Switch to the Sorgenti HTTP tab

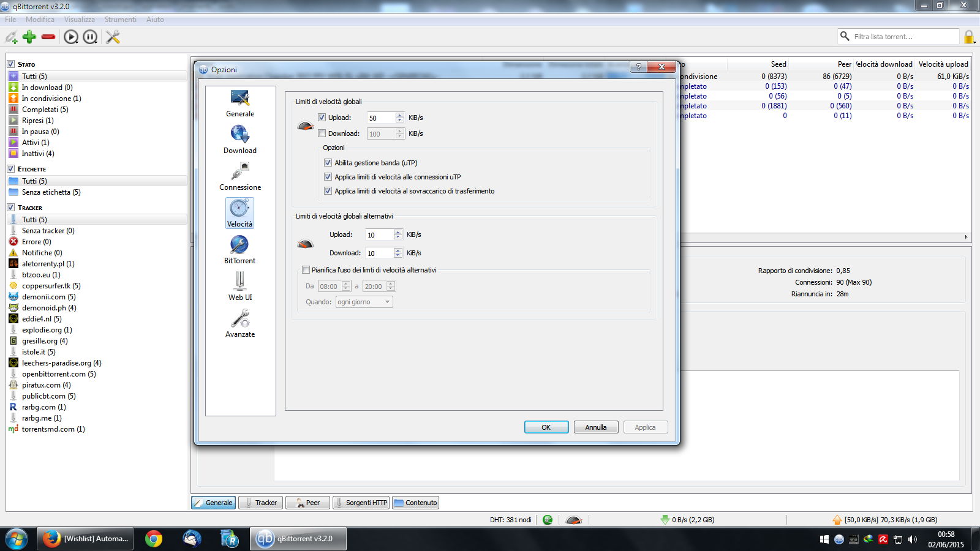click(x=361, y=503)
